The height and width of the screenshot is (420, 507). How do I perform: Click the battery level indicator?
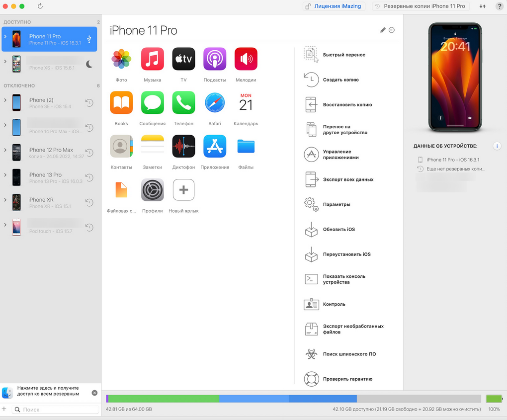[x=494, y=398]
